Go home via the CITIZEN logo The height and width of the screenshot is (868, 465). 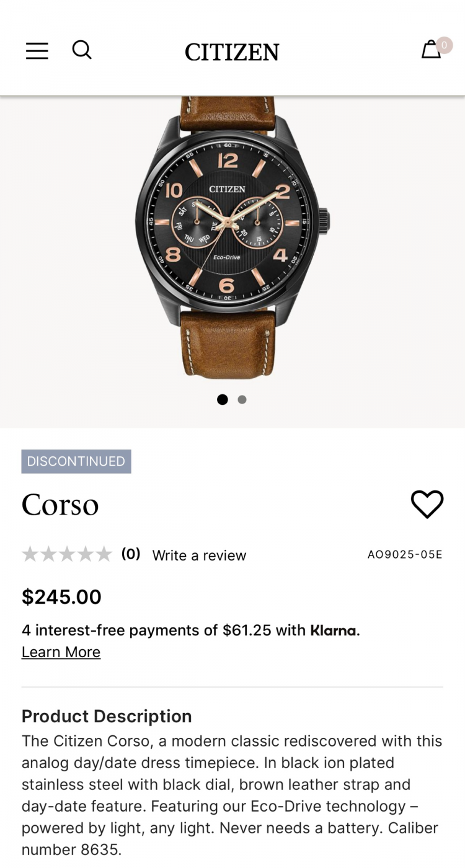point(232,52)
